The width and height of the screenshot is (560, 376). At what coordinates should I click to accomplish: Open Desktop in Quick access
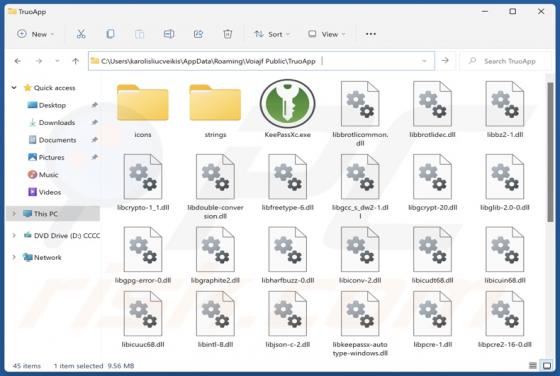pyautogui.click(x=52, y=105)
